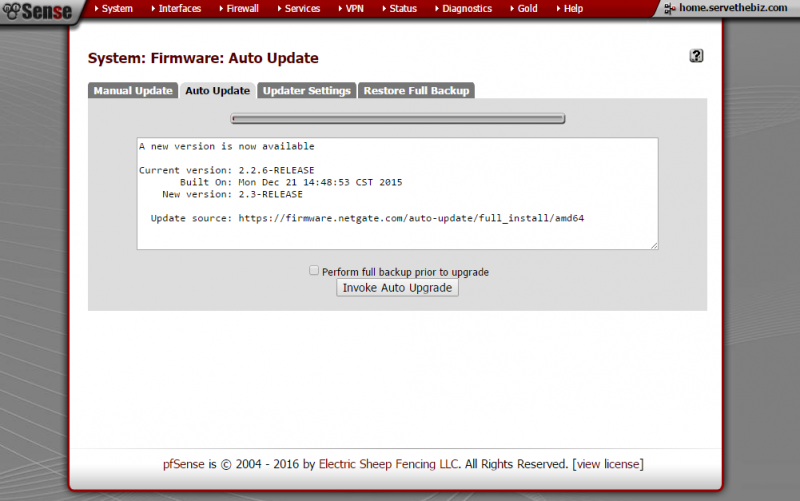Click the 'Built On: Mon Dec 21' line

[291, 182]
